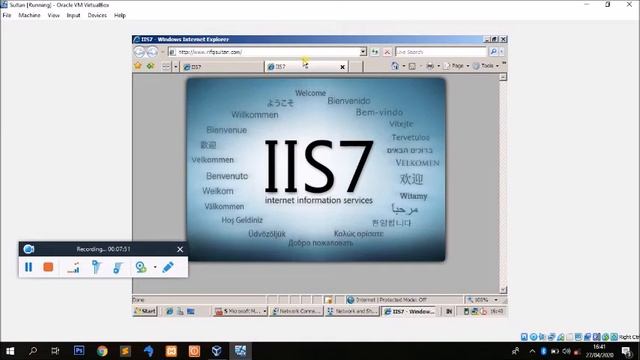Open Google Chrome from host taskbar

tap(102, 351)
